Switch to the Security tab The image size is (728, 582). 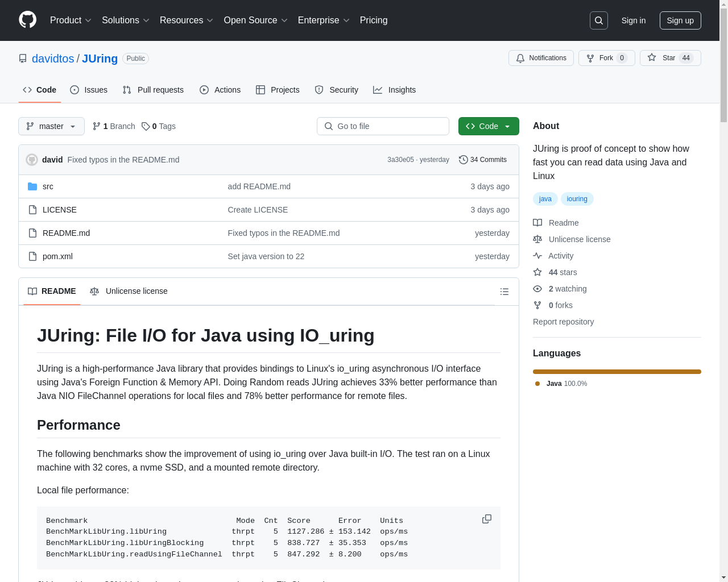[x=337, y=90]
